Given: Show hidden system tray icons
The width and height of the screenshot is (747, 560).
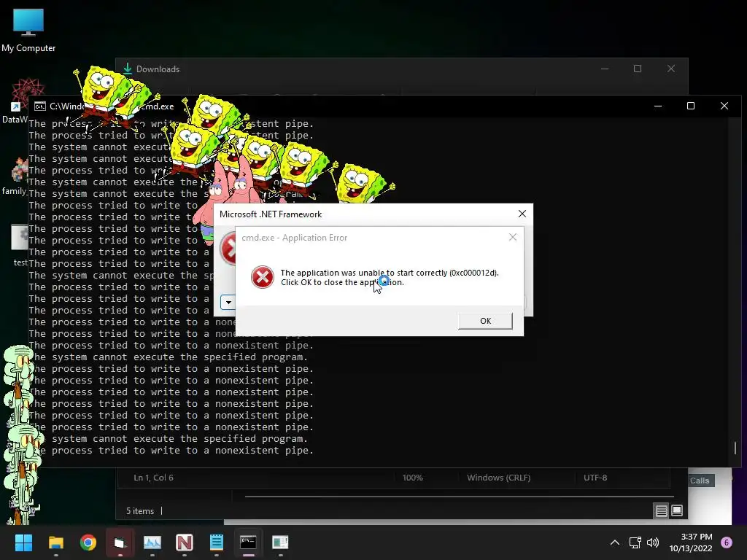Looking at the screenshot, I should 614,542.
